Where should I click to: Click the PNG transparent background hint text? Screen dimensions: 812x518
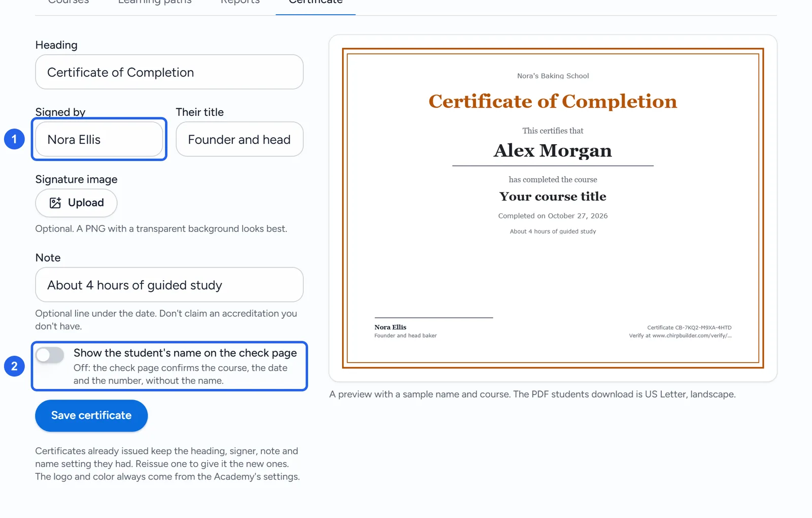click(161, 229)
